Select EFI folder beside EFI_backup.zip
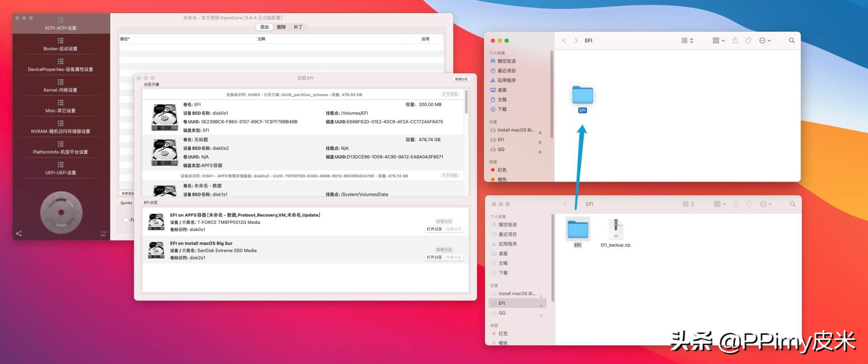The image size is (868, 364). point(578,232)
